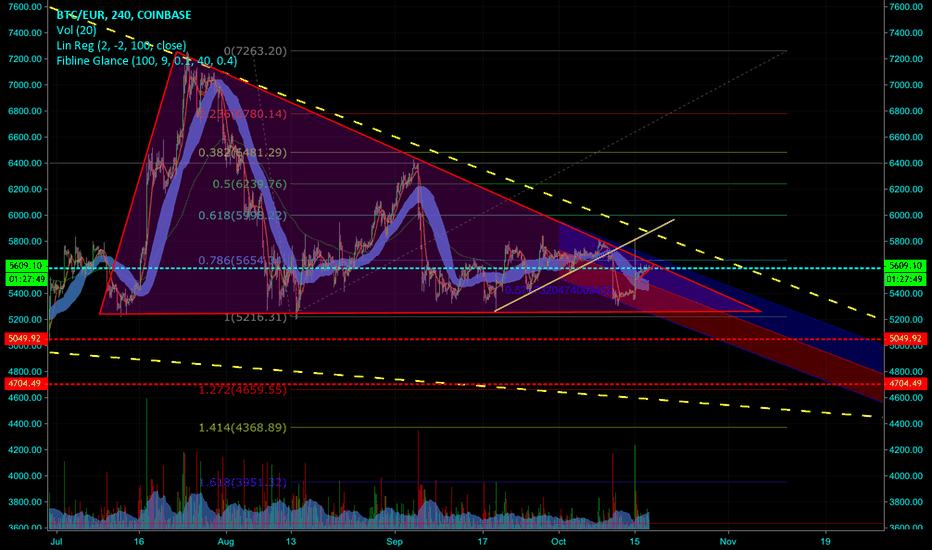Click the 01:27:49 countdown on right axis
This screenshot has height=550, width=932.
(906, 279)
